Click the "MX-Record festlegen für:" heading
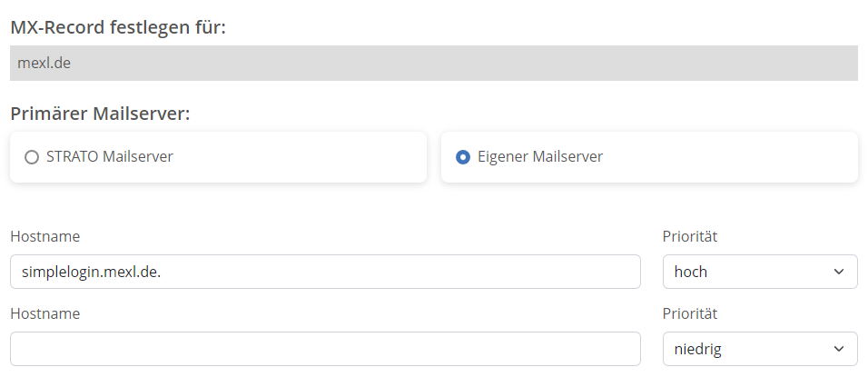 [x=118, y=28]
